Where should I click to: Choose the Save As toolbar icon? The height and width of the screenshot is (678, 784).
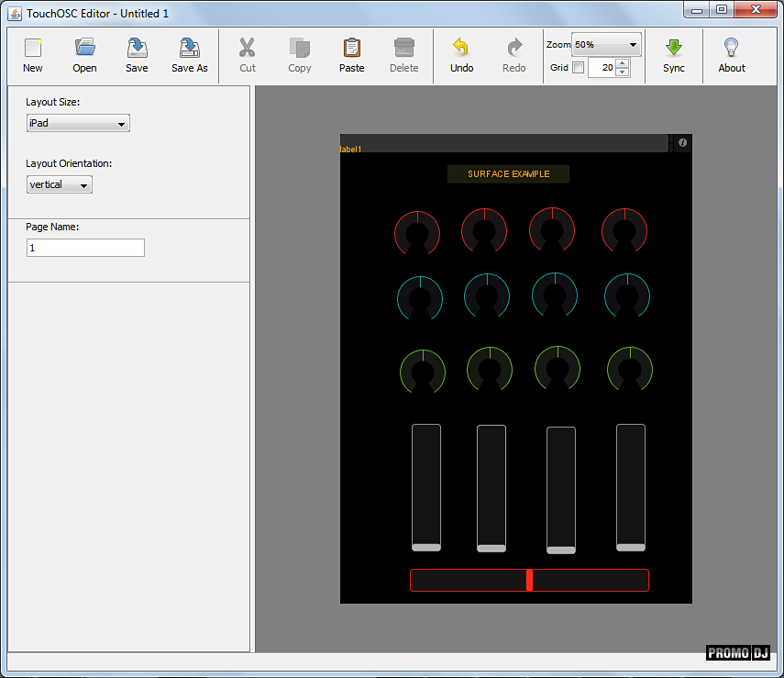(190, 48)
